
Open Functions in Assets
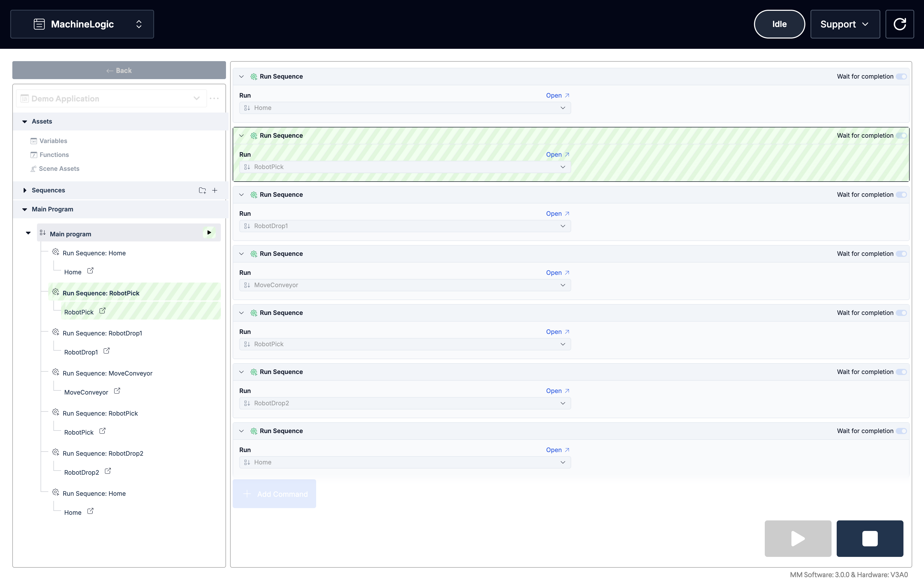click(50, 155)
